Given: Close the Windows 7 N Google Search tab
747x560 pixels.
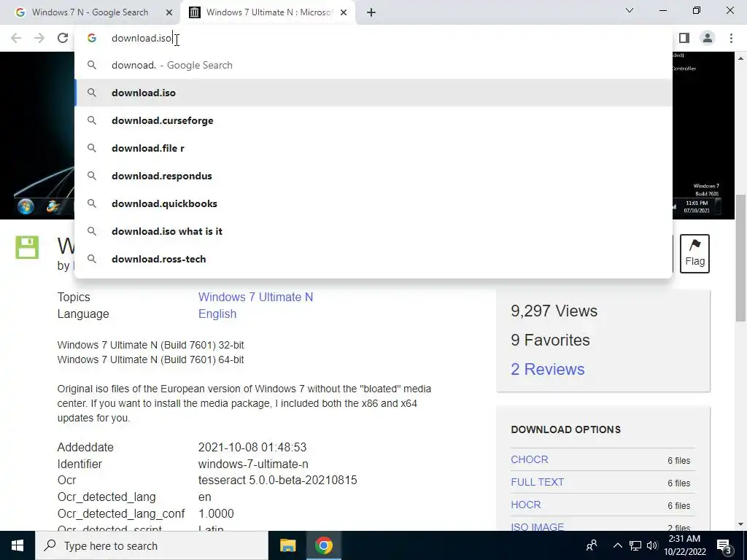Looking at the screenshot, I should [169, 12].
